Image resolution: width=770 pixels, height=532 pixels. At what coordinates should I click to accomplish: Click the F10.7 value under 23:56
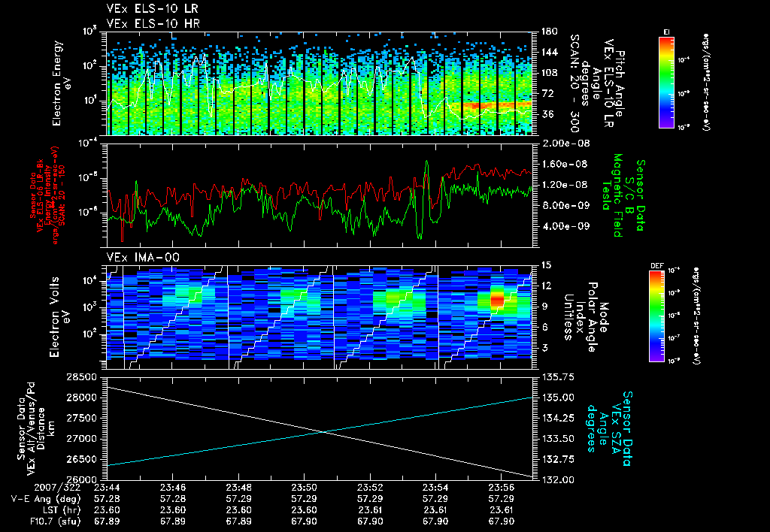[x=502, y=521]
